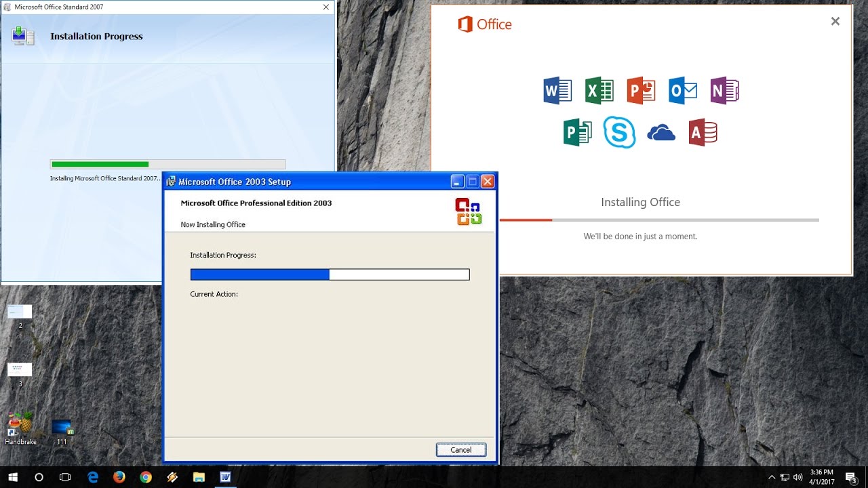The image size is (868, 488).
Task: Click the Office 2007 installer computer icon
Action: pyautogui.click(x=23, y=37)
